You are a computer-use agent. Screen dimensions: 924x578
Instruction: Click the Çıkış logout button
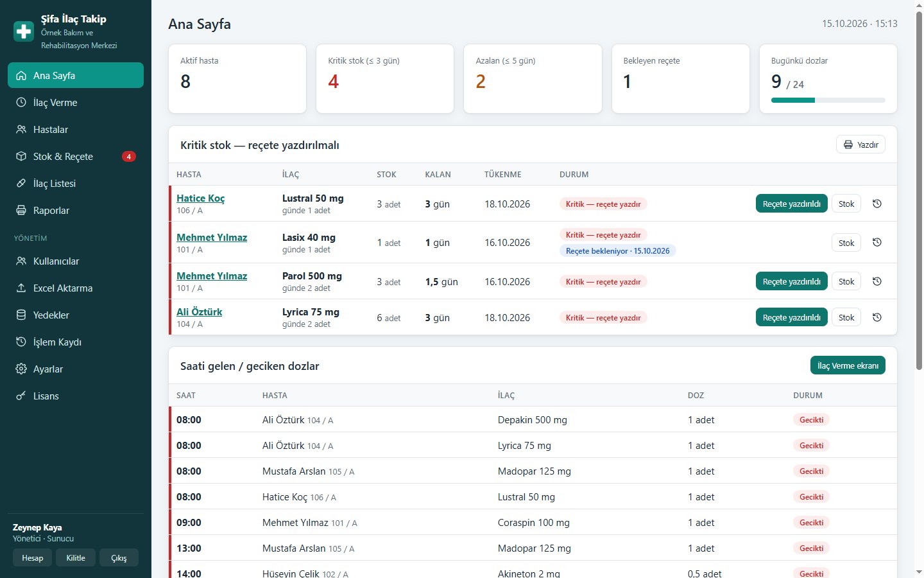point(119,557)
